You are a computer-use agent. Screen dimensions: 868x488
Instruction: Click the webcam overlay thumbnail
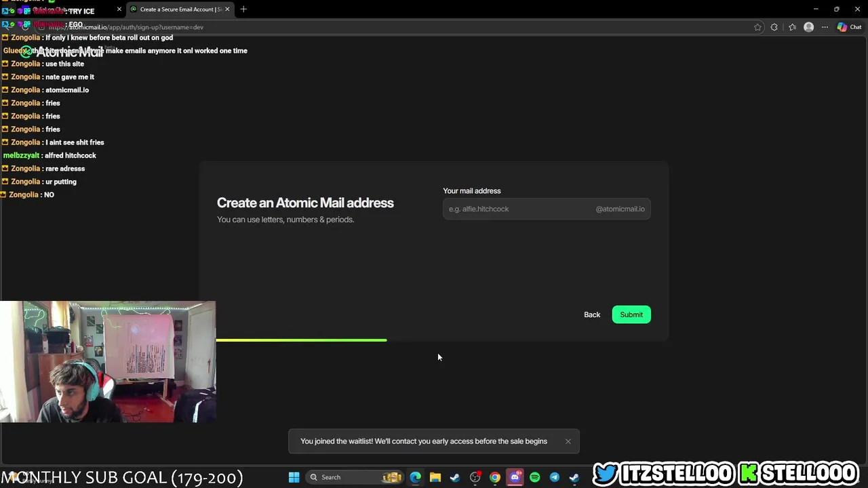(108, 362)
